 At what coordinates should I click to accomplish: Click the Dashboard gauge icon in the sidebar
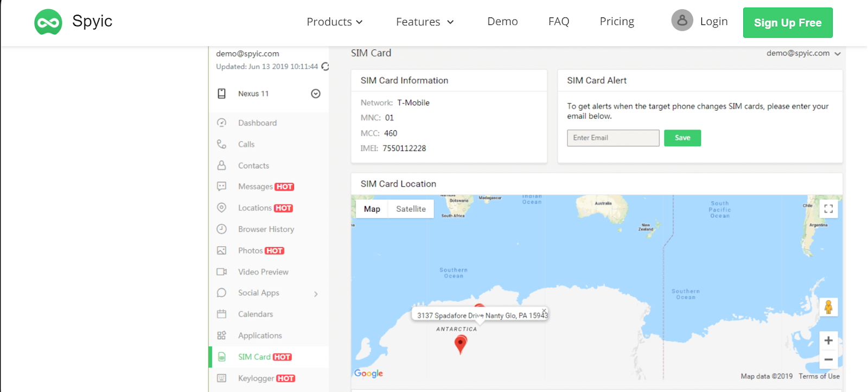(x=221, y=123)
